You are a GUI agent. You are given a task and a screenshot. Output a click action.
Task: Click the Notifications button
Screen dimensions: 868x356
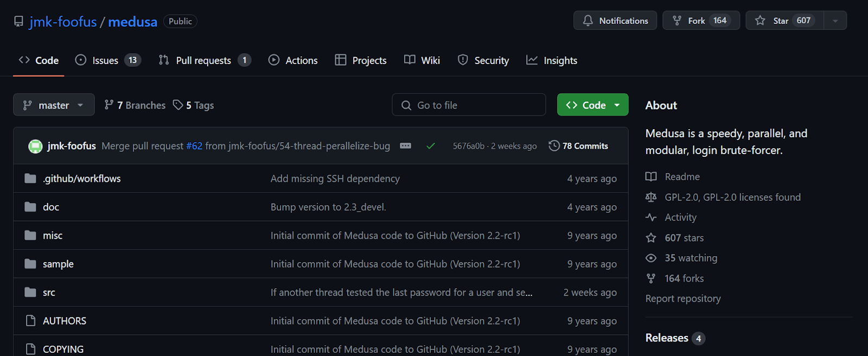tap(615, 21)
